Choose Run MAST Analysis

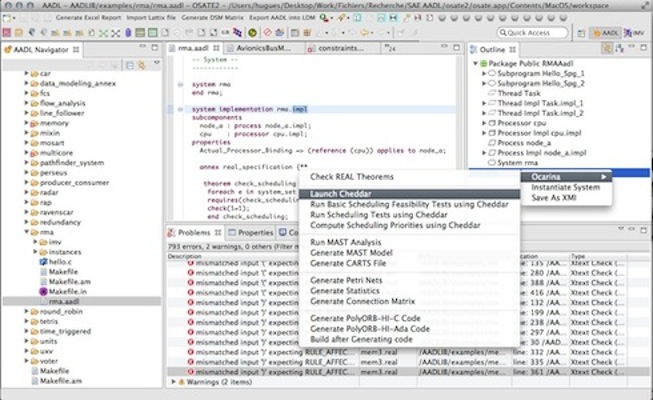point(346,242)
